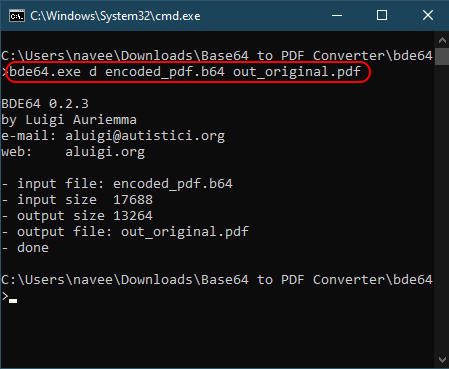Maximize the cmd.exe window
The height and width of the screenshot is (369, 449).
click(x=382, y=15)
